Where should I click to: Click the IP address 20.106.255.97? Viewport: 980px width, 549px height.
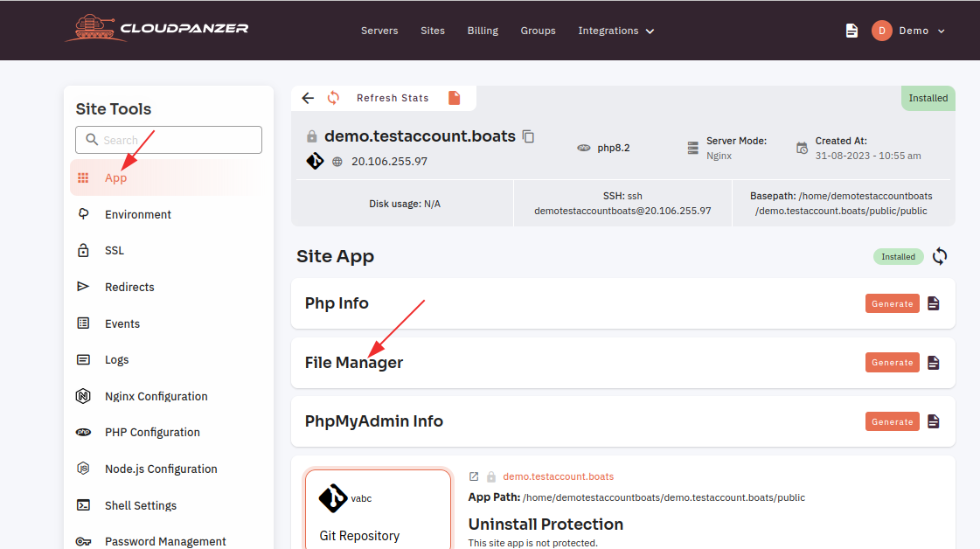click(x=389, y=162)
